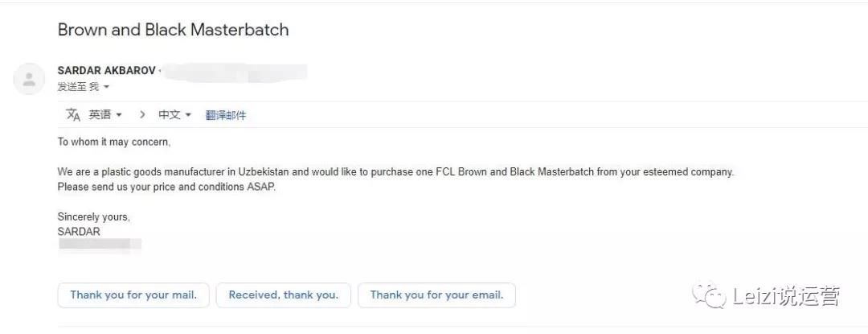Click the translate icon beside 英语

(x=73, y=114)
